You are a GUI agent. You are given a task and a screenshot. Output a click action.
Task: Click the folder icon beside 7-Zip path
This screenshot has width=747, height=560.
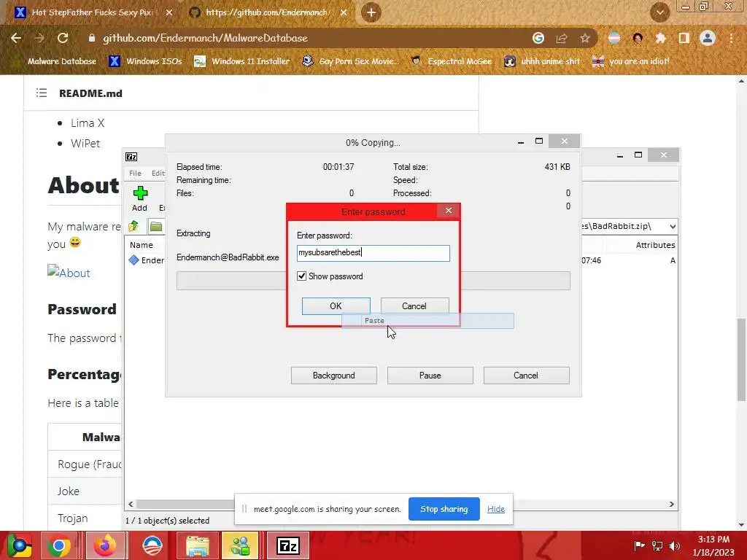pyautogui.click(x=156, y=226)
